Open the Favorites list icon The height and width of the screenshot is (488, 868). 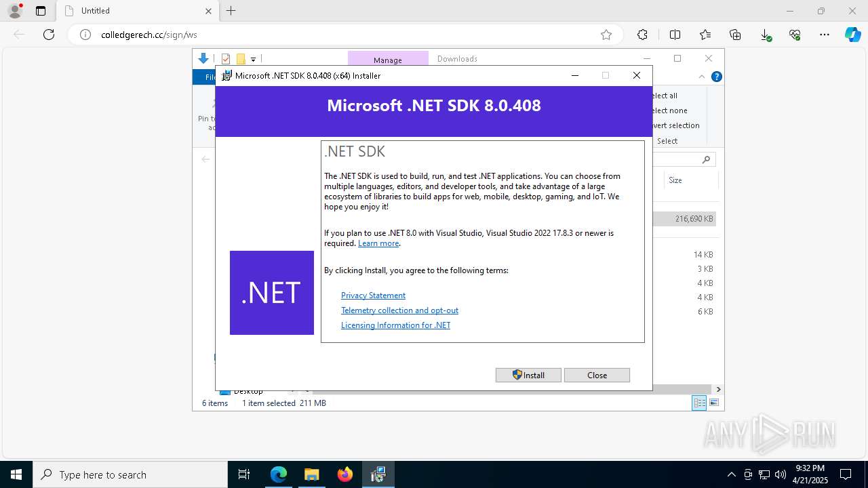(705, 35)
